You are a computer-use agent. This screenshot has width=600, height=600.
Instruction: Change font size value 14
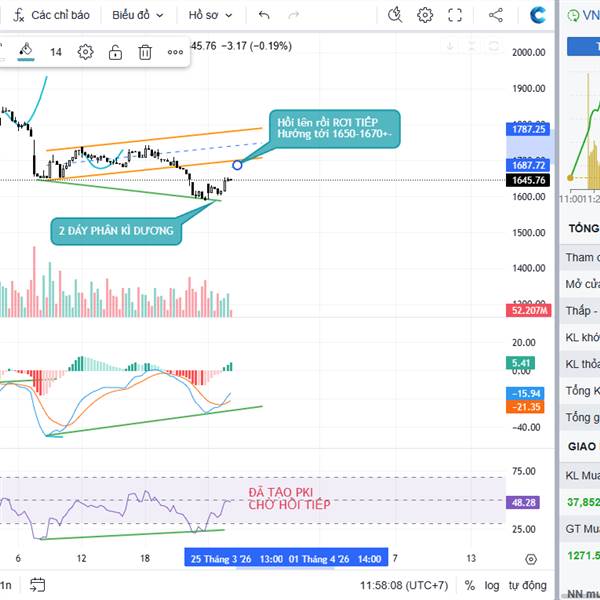[x=56, y=52]
